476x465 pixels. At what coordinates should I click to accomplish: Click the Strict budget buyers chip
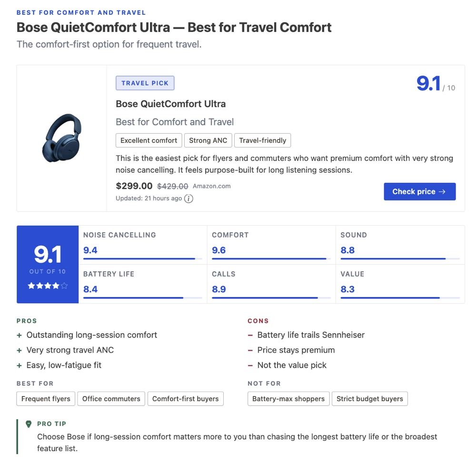(x=370, y=399)
